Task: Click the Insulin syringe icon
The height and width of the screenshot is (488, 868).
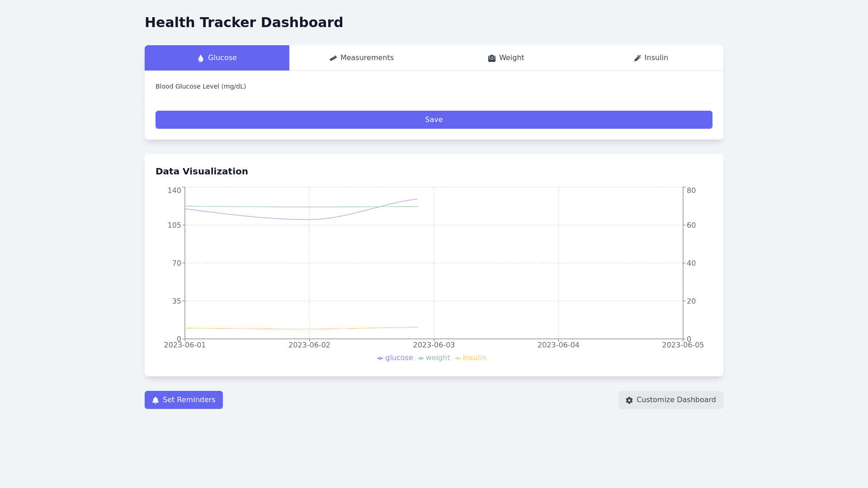Action: coord(637,58)
